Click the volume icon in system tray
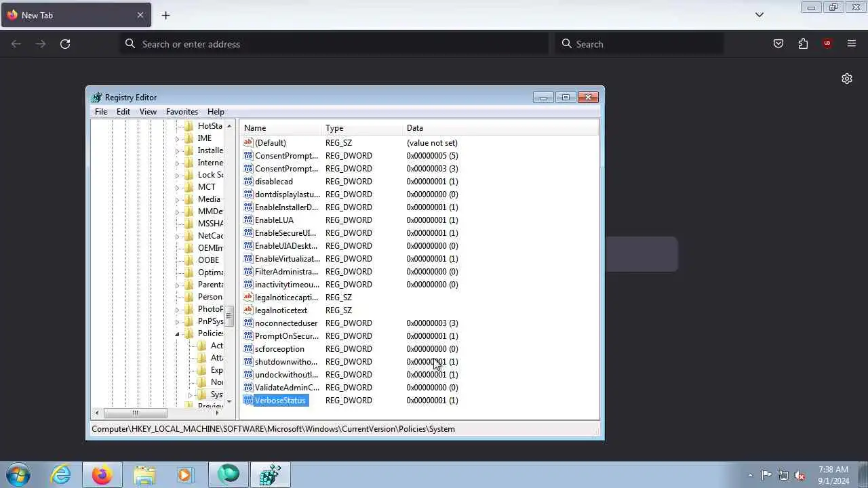The image size is (868, 488). coord(800,475)
